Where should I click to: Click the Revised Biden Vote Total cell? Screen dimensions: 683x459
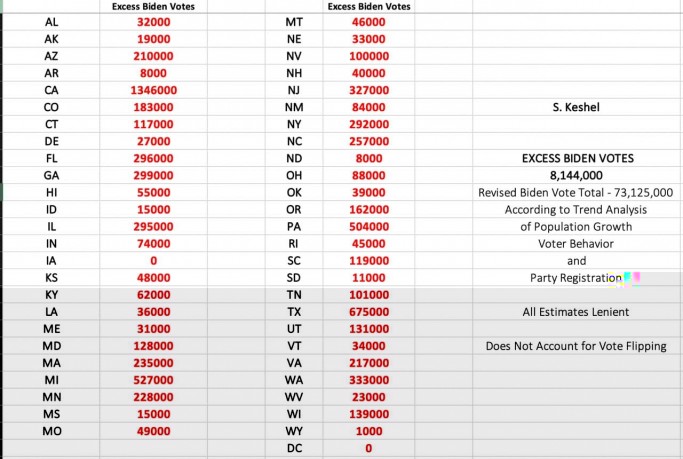click(576, 192)
